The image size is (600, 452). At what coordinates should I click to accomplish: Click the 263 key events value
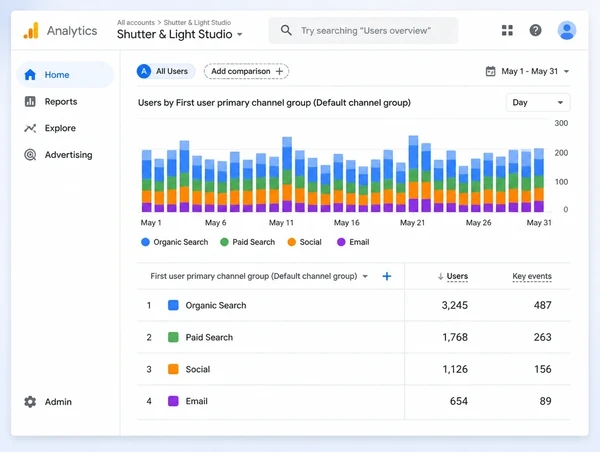[x=543, y=337]
